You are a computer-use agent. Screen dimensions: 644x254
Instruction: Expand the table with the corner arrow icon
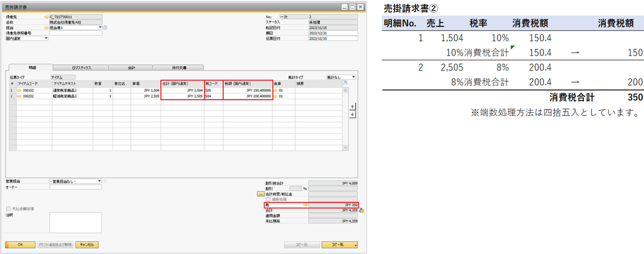coord(345,83)
